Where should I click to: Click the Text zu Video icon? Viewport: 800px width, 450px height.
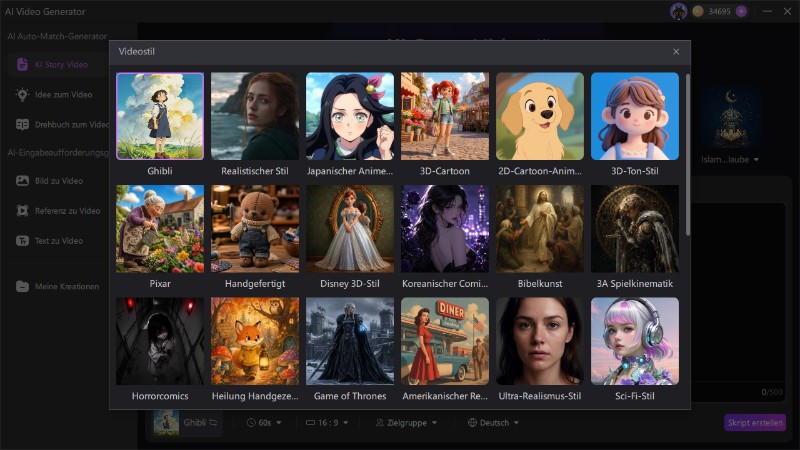click(x=22, y=241)
